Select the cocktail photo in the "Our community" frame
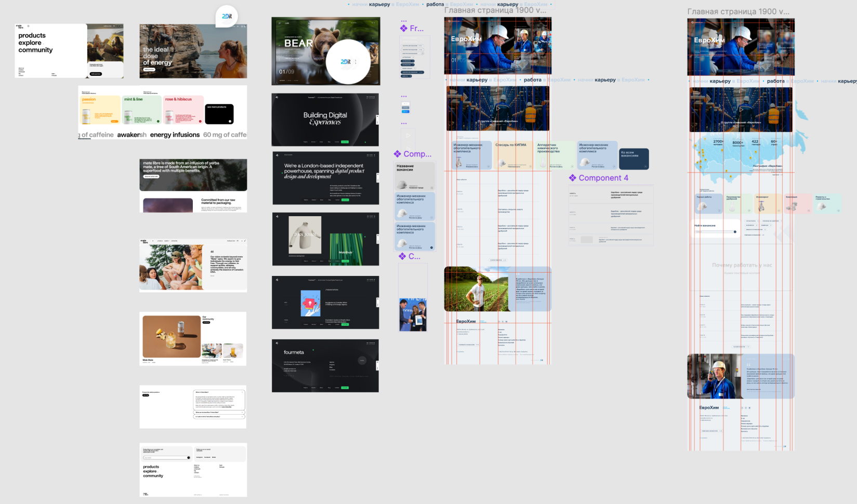This screenshot has height=504, width=857. 172,337
